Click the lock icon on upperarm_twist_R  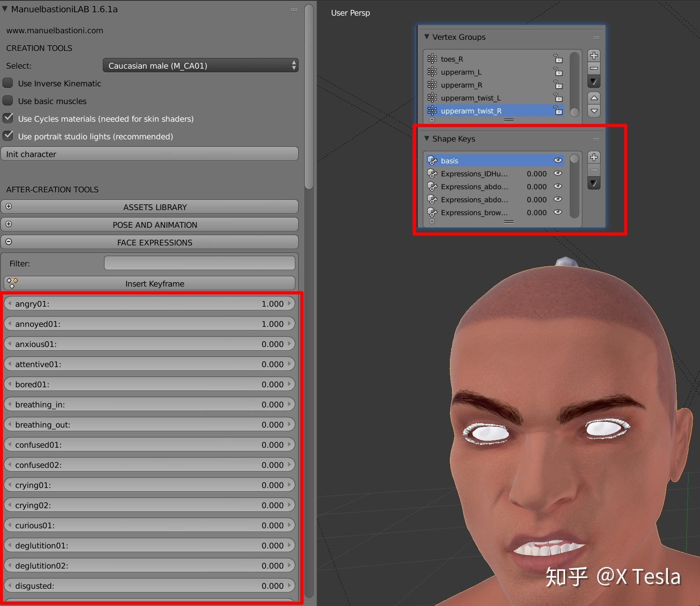pyautogui.click(x=557, y=110)
